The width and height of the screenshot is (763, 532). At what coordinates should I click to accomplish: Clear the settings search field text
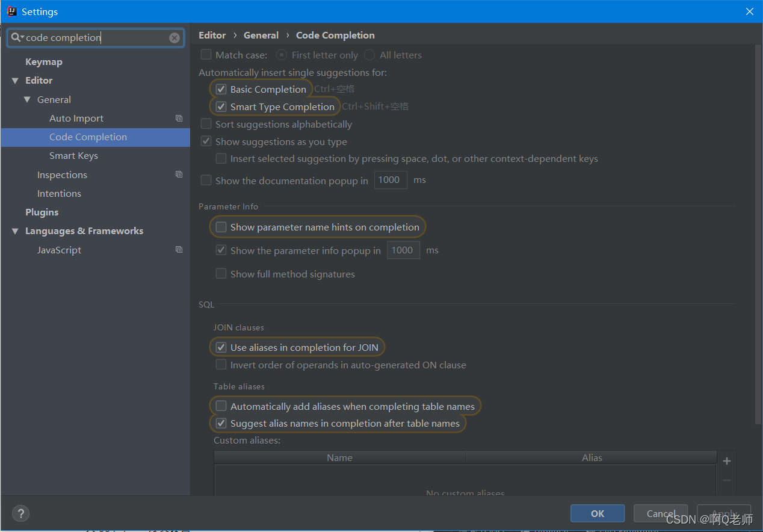click(x=175, y=38)
